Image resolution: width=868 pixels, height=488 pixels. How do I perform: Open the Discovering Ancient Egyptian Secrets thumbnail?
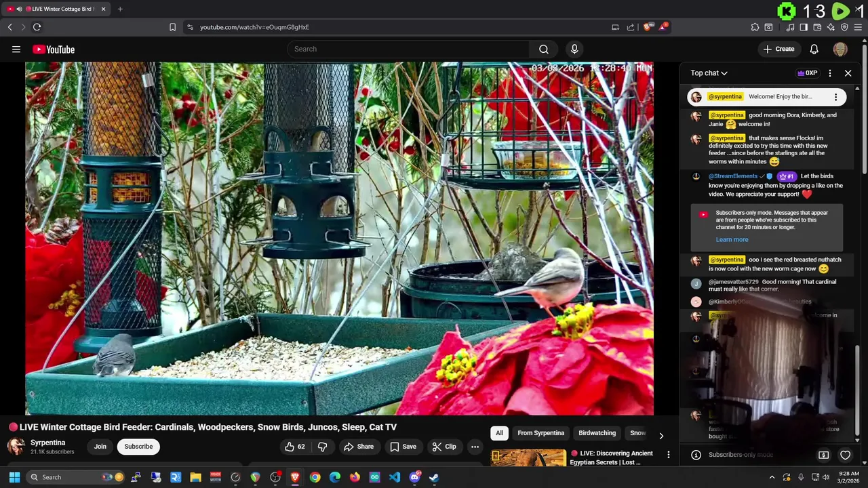tap(528, 457)
